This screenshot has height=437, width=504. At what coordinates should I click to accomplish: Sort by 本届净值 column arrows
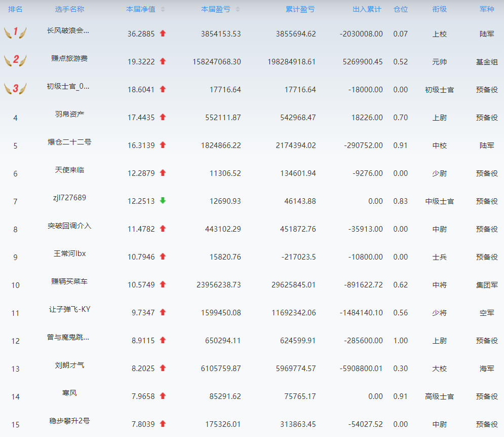[163, 9]
